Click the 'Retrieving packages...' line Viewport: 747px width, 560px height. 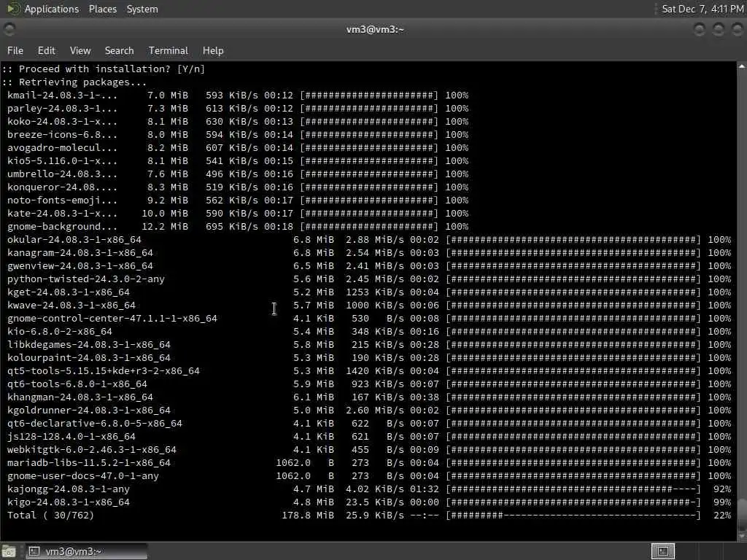coord(74,82)
